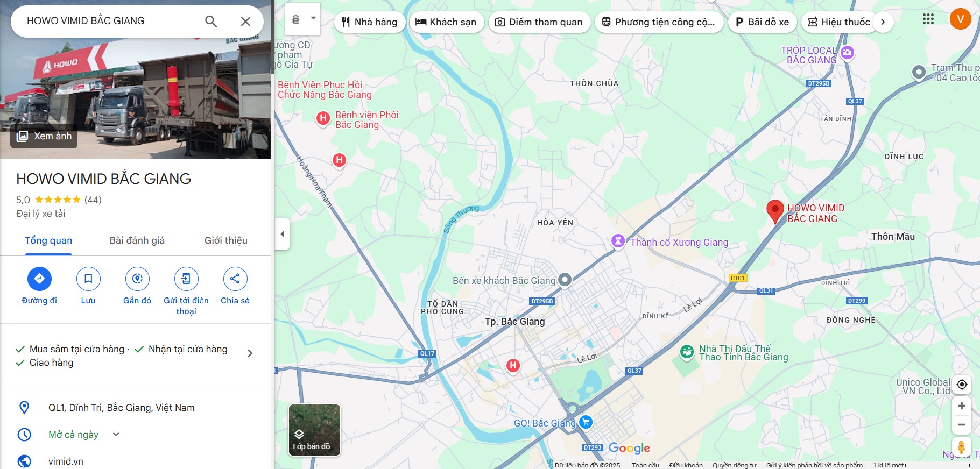Open the Google apps grid
This screenshot has width=980, height=469.
pos(928,19)
